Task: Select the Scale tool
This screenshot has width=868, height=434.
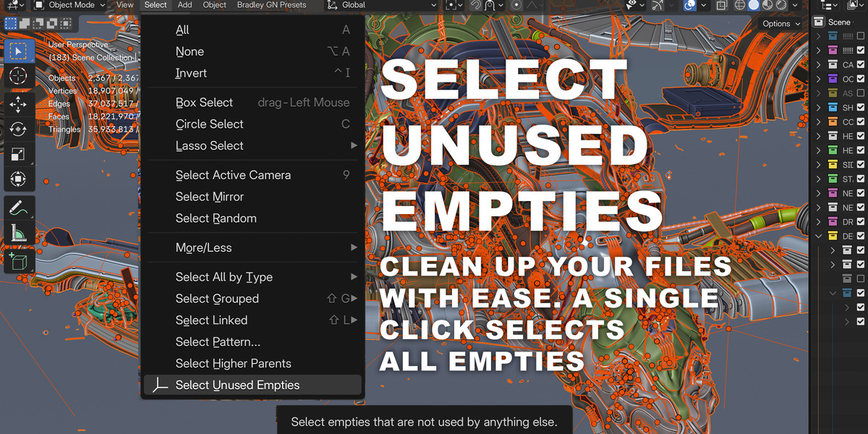Action: (18, 154)
